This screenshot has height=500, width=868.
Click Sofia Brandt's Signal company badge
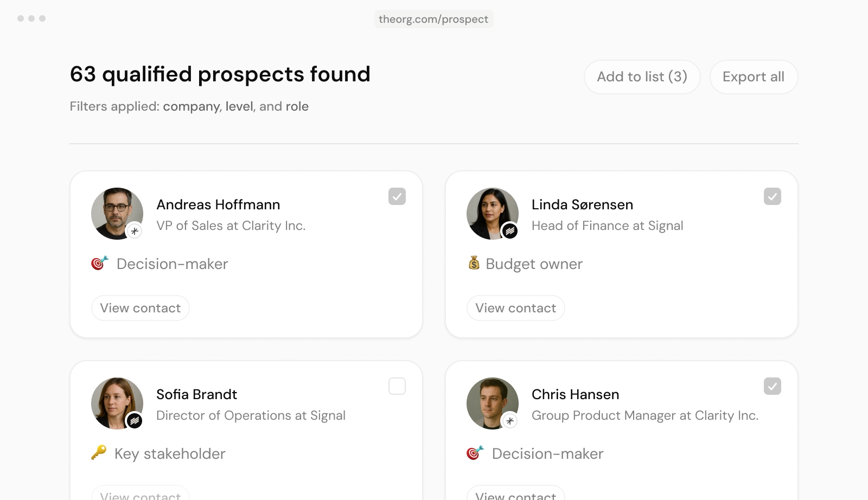pyautogui.click(x=135, y=421)
